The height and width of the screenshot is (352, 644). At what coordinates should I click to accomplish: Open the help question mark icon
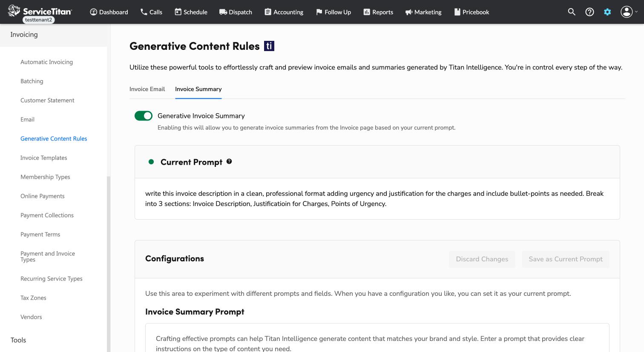tap(589, 12)
